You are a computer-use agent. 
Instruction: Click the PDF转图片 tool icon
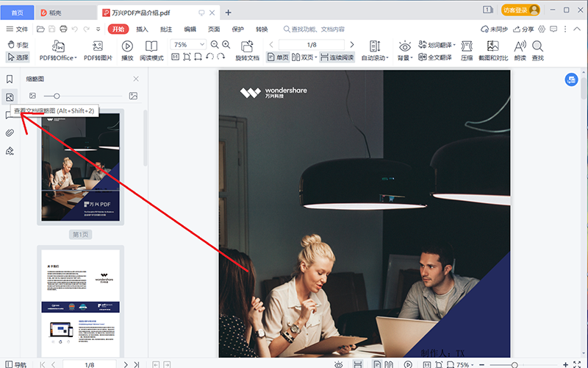[x=97, y=46]
